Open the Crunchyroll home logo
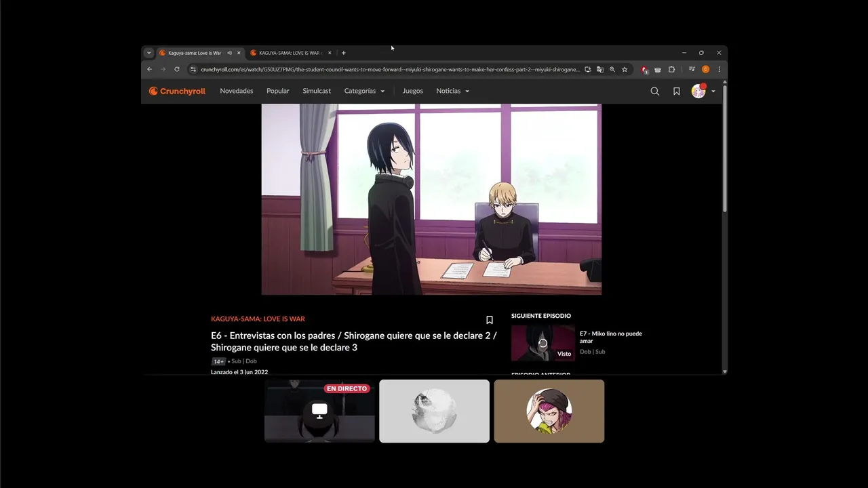Image resolution: width=868 pixels, height=488 pixels. click(177, 91)
